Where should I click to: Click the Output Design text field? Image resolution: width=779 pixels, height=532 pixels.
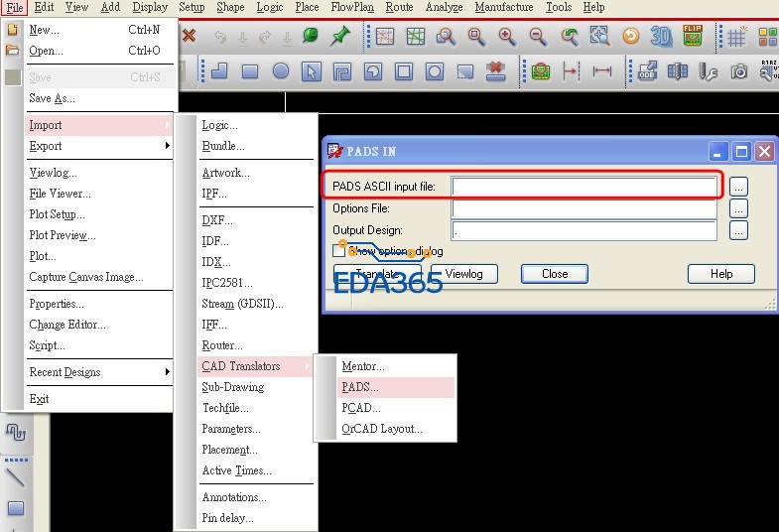coord(584,230)
